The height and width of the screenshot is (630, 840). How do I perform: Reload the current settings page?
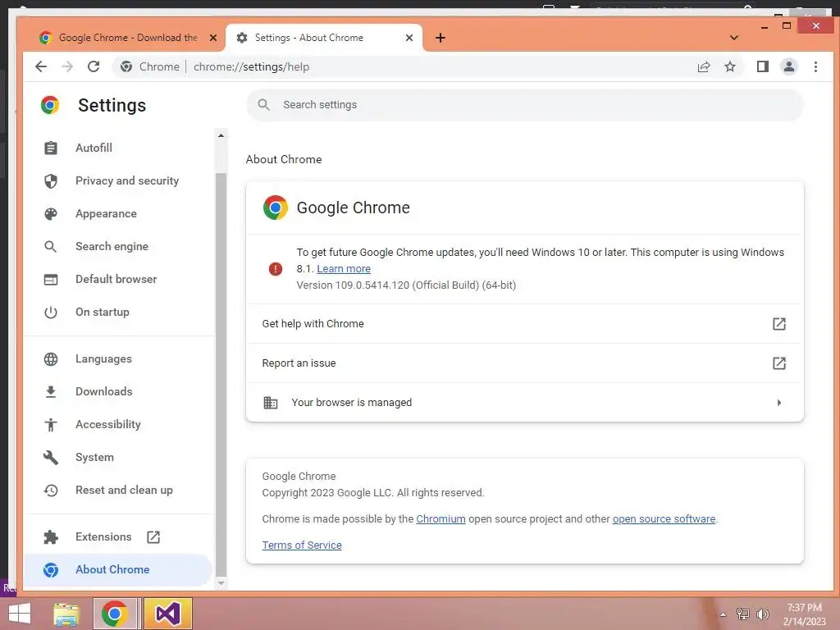point(94,66)
